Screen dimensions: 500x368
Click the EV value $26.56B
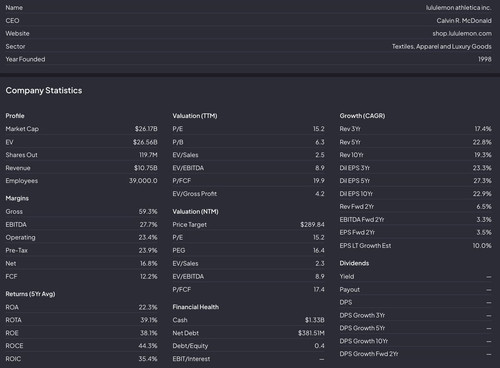pyautogui.click(x=145, y=142)
